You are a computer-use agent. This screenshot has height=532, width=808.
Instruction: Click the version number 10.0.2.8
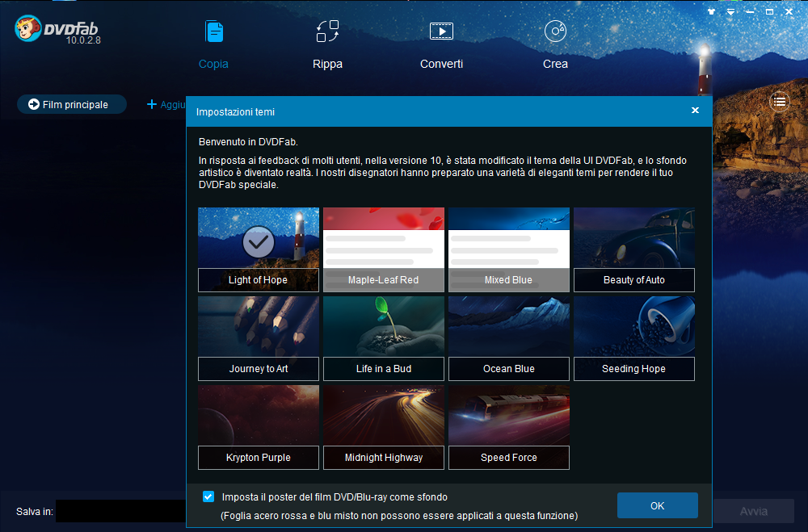(x=83, y=40)
